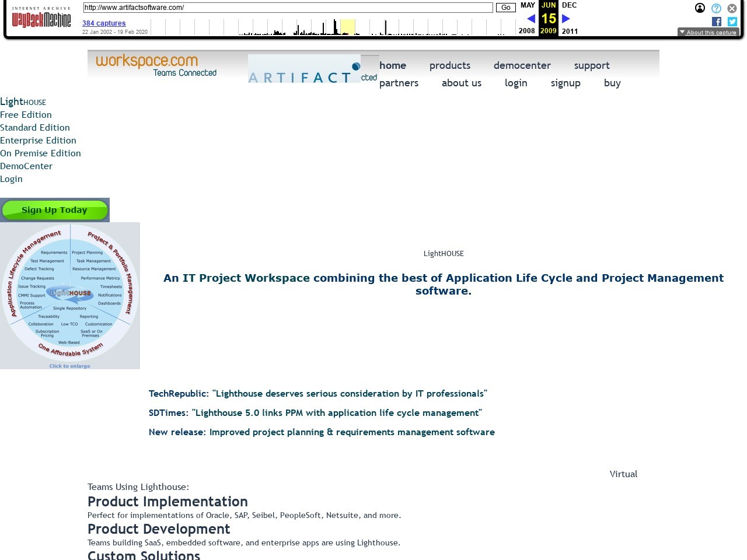Image resolution: width=747 pixels, height=560 pixels.
Task: Enlarge the Lighthouse diagram thumbnail
Action: 70,296
